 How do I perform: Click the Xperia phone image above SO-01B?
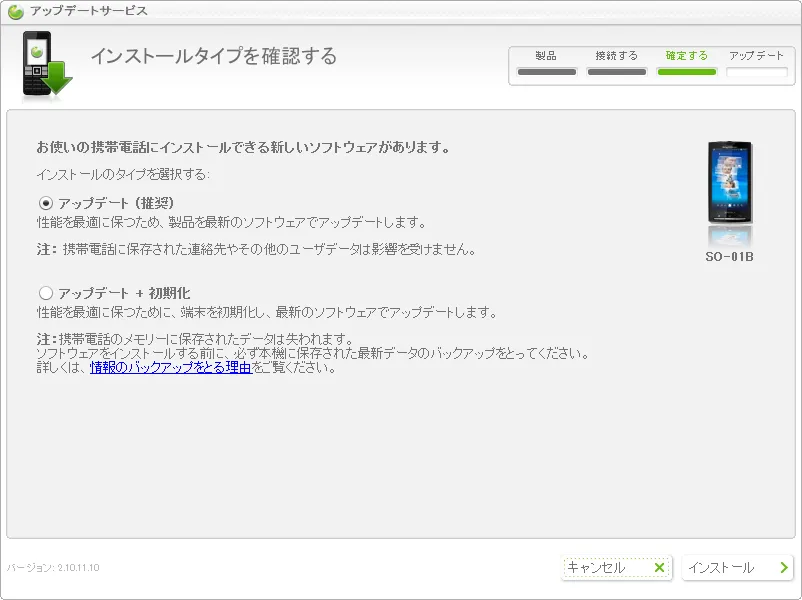[x=729, y=185]
